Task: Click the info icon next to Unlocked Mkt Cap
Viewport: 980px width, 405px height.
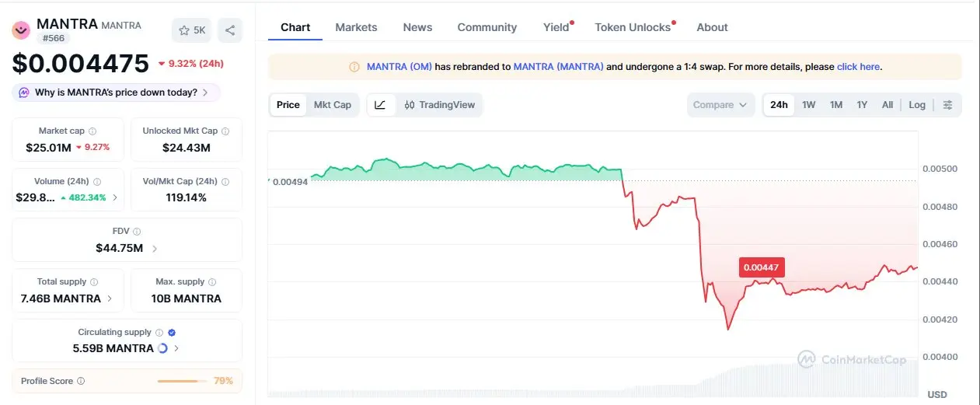Action: click(x=225, y=131)
